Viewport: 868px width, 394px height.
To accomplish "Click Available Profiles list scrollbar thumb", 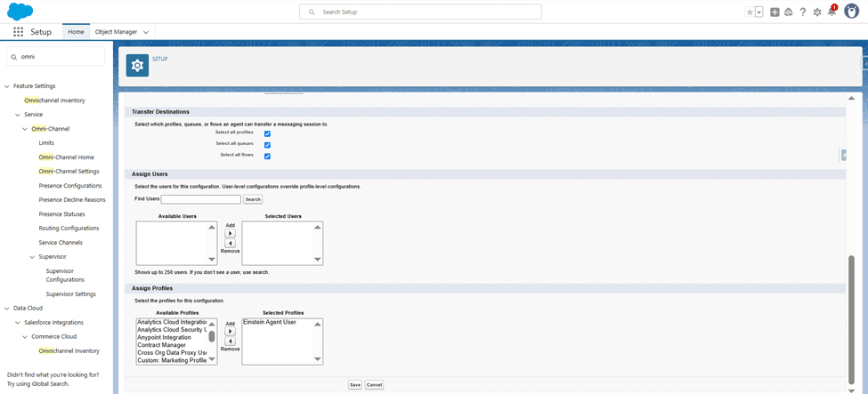I will (212, 336).
